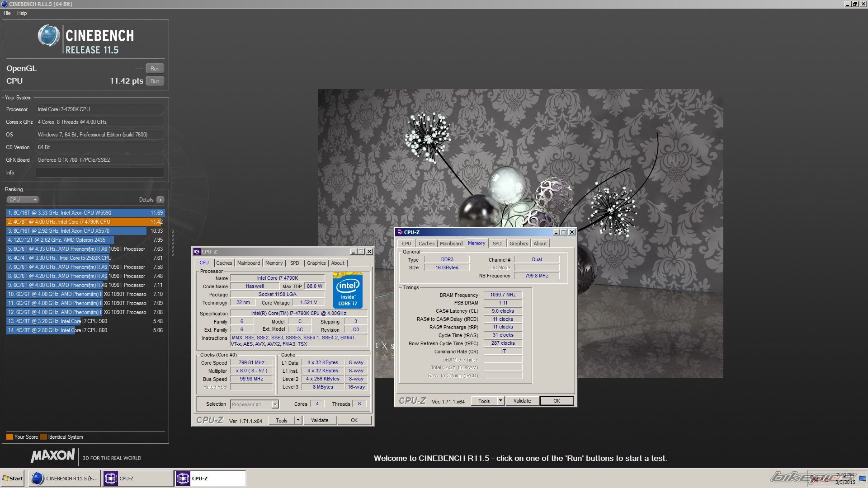Click Tools button in memory CPU-Z window

tap(484, 401)
